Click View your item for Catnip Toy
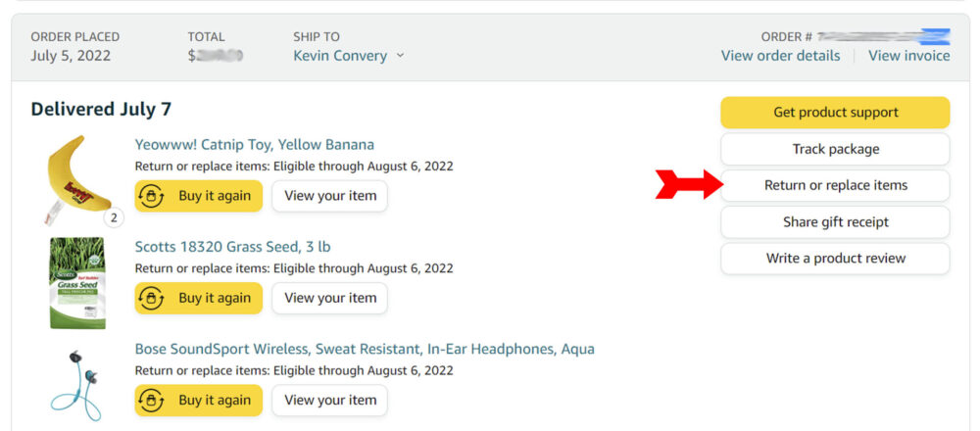The height and width of the screenshot is (431, 980). [329, 196]
